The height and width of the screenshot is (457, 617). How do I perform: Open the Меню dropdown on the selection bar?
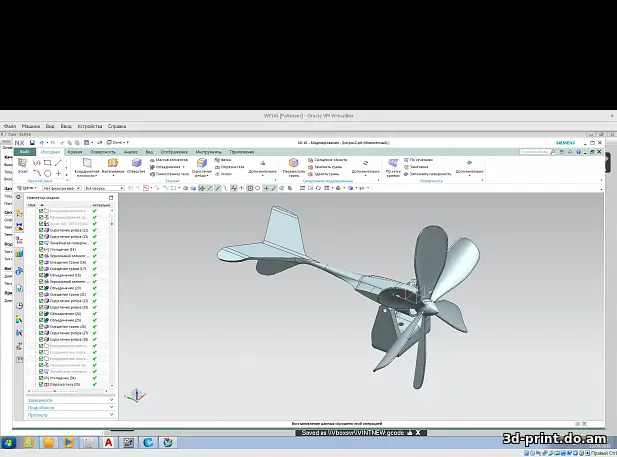tap(27, 188)
